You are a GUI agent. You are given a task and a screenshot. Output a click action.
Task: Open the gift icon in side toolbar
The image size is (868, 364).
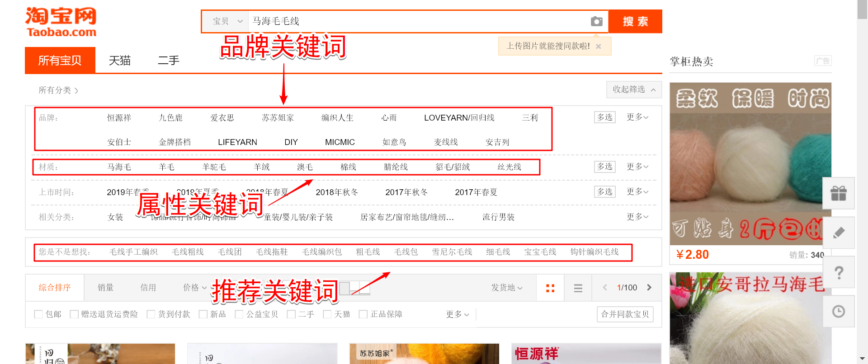tap(838, 193)
